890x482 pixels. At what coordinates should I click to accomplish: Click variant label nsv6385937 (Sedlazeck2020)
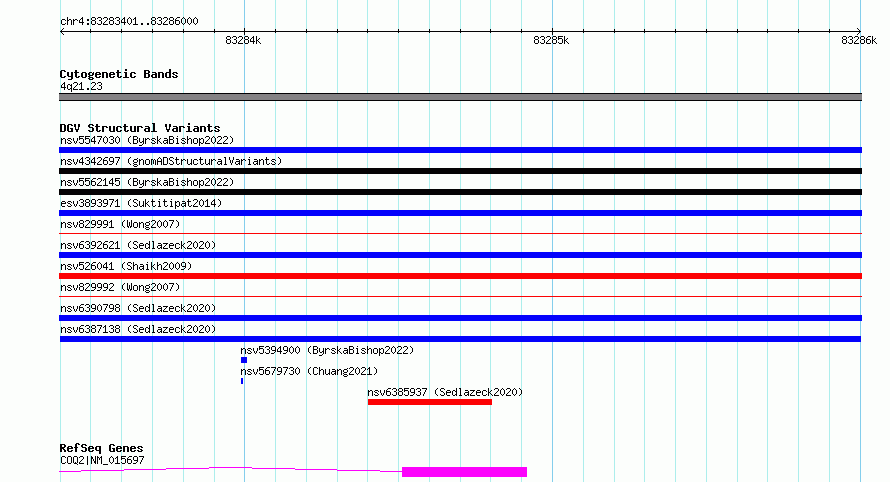pos(445,392)
